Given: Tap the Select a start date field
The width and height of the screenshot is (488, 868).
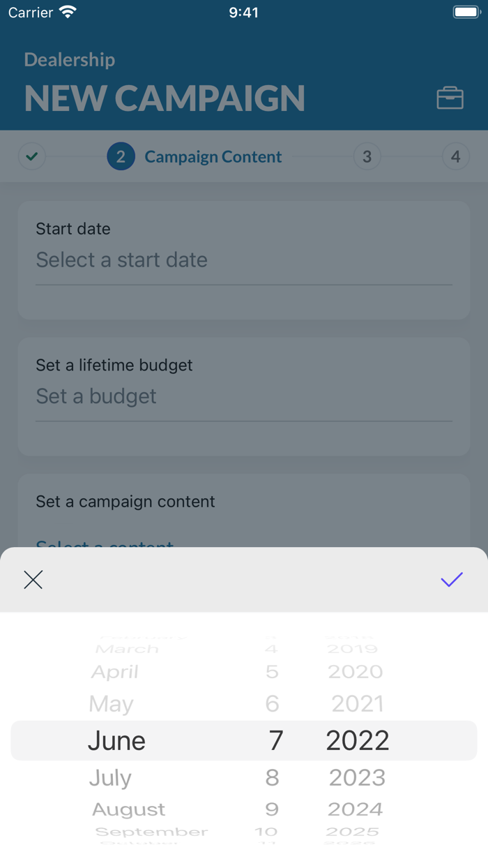Looking at the screenshot, I should click(243, 260).
